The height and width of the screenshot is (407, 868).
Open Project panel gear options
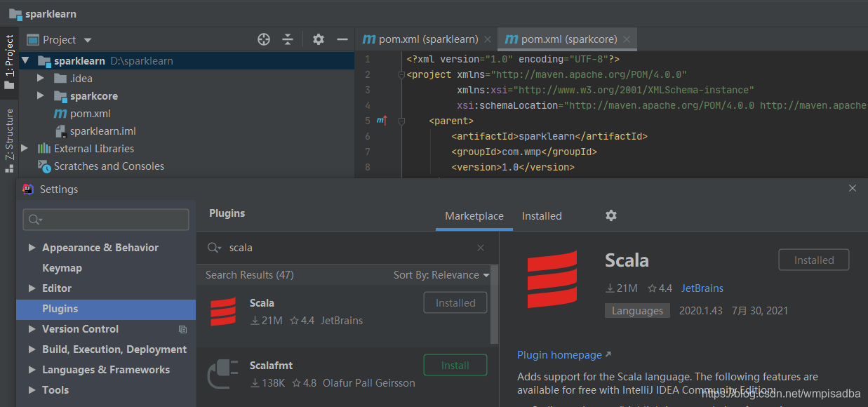point(319,40)
